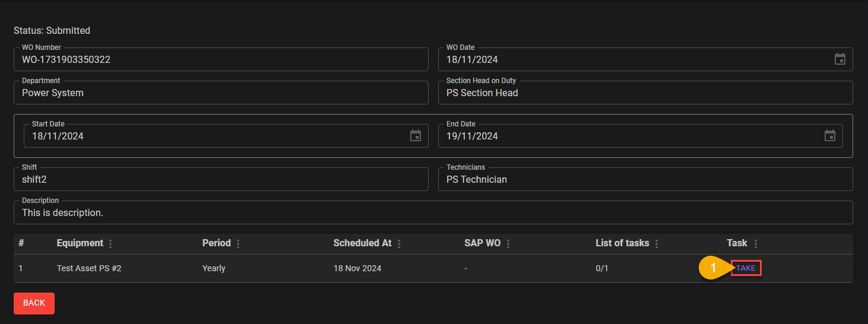Viewport: 868px width, 324px height.
Task: Select the Test Asset PS #2 row
Action: click(x=89, y=268)
